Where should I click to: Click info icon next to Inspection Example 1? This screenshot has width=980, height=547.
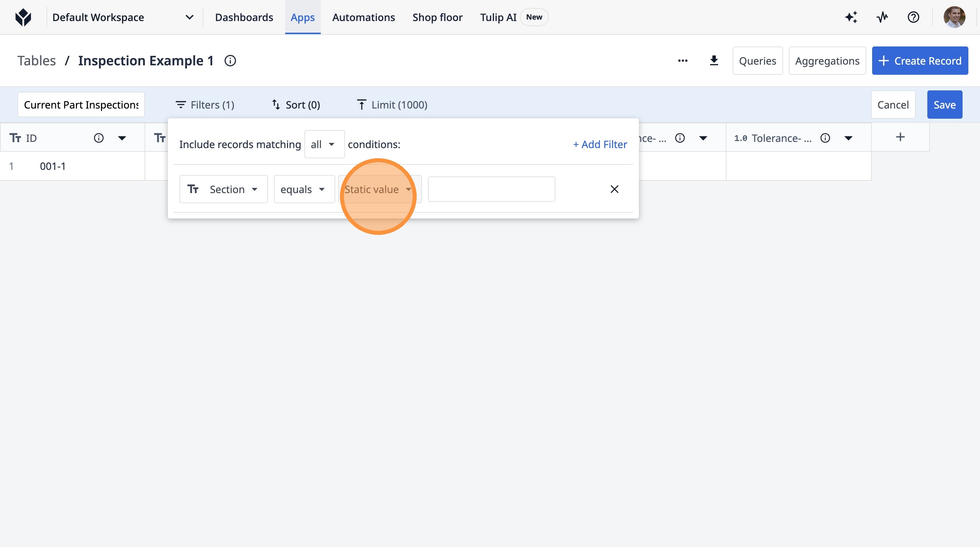click(x=230, y=61)
